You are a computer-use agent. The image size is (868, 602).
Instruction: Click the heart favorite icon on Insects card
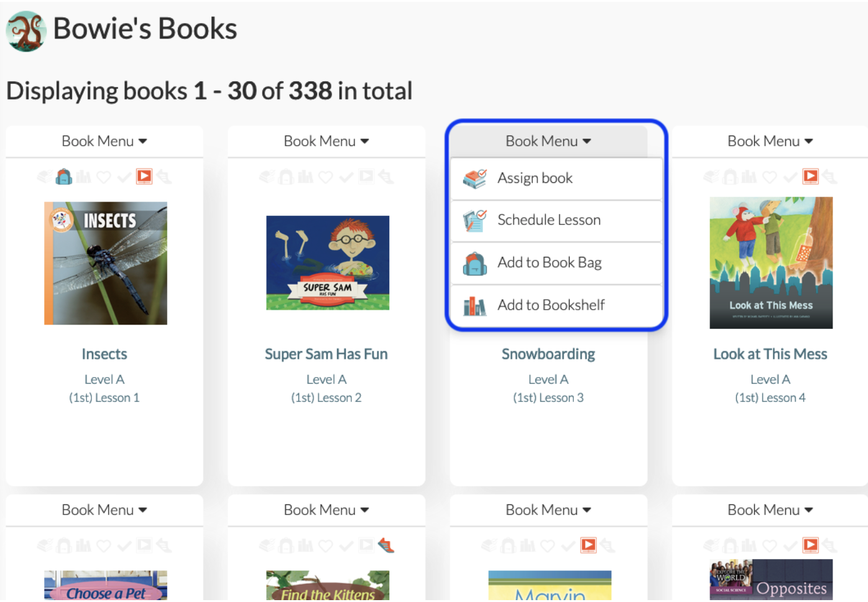(104, 177)
